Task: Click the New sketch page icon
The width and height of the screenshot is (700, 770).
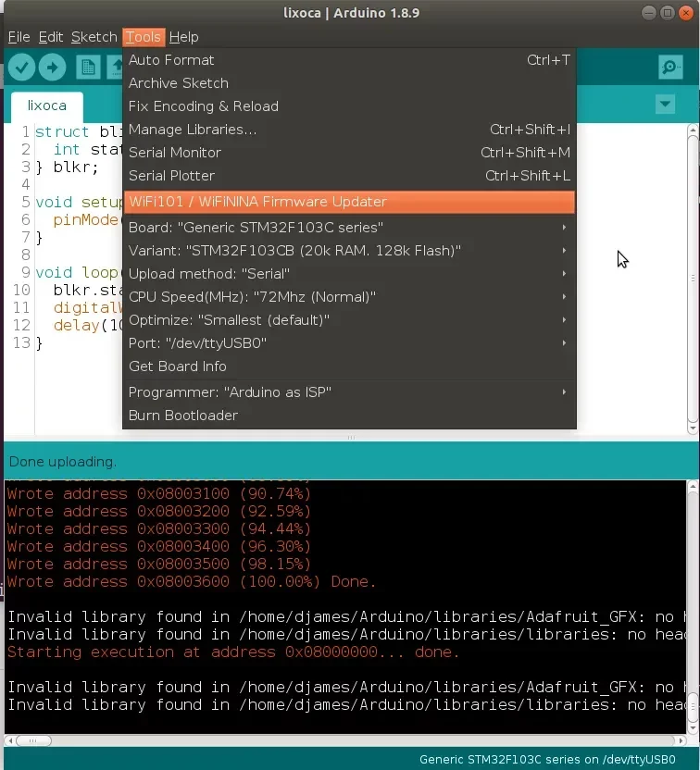Action: point(88,67)
